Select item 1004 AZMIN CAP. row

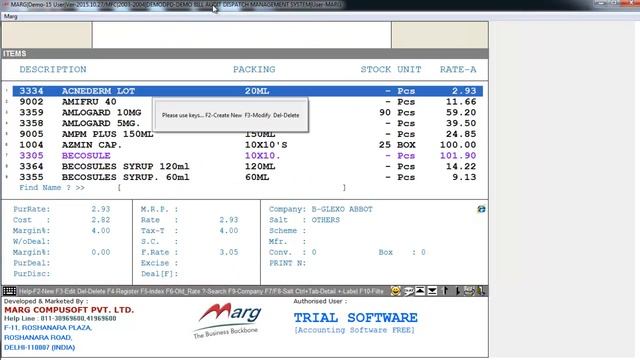247,145
